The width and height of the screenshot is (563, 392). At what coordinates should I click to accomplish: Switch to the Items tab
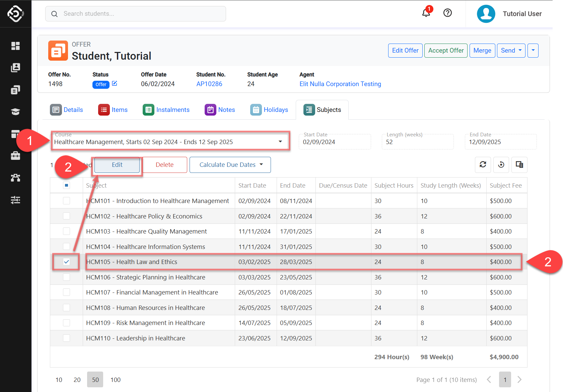tap(113, 110)
